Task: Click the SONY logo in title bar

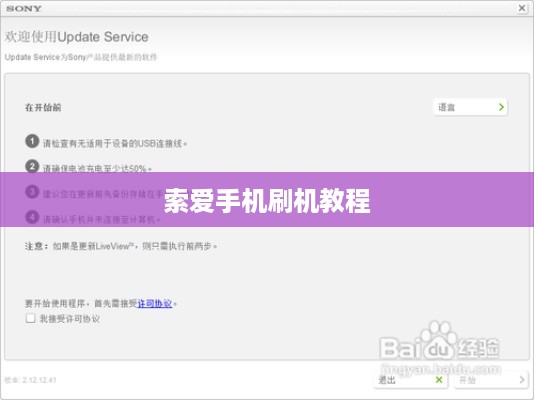Action: pyautogui.click(x=23, y=9)
